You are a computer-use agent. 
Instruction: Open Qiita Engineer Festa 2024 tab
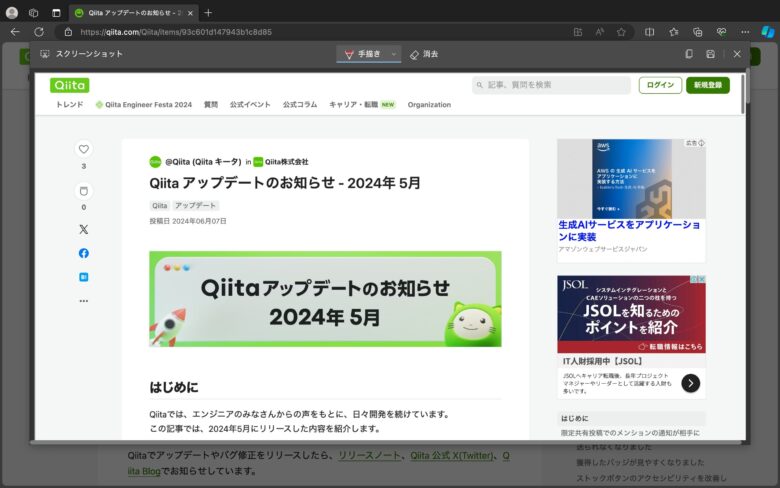coord(144,104)
